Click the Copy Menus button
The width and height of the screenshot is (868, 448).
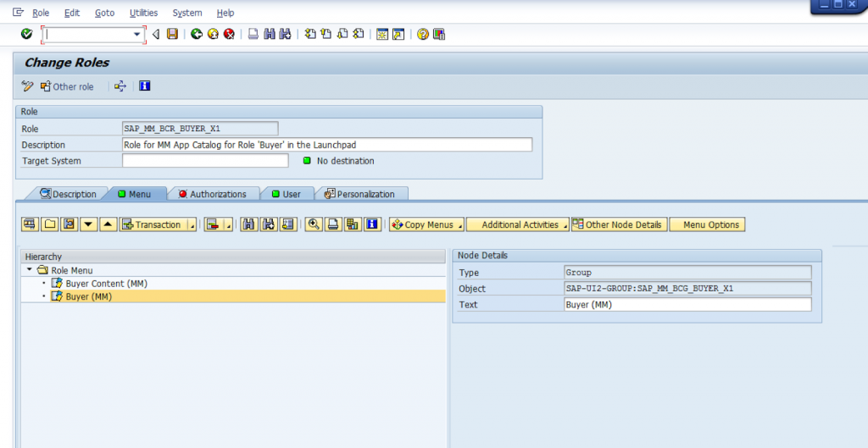click(x=426, y=224)
